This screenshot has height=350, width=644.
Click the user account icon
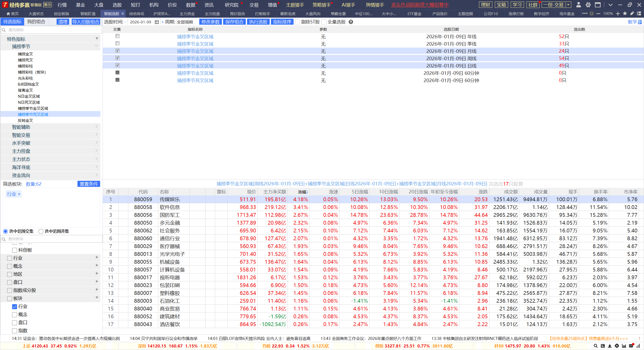(578, 5)
